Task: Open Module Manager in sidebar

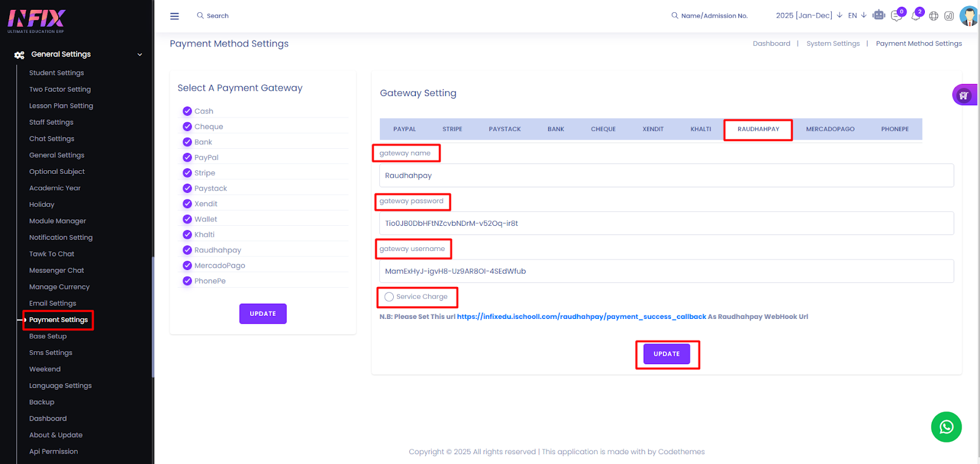Action: [x=58, y=221]
